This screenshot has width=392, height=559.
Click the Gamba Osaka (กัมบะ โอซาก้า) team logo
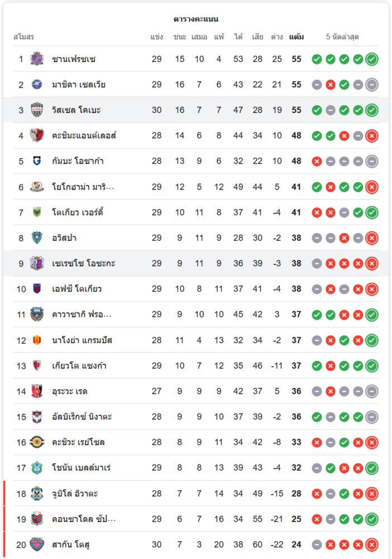coord(37,161)
